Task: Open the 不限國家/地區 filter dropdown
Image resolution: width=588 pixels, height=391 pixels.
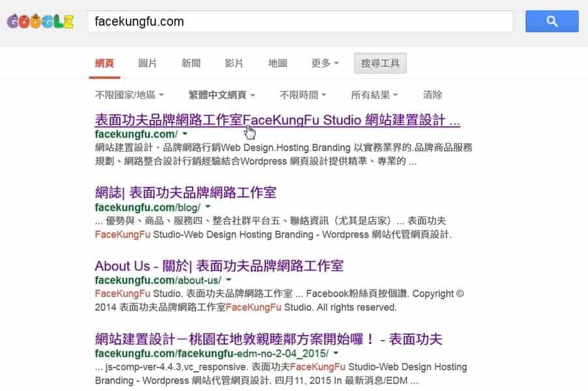Action: pos(129,95)
